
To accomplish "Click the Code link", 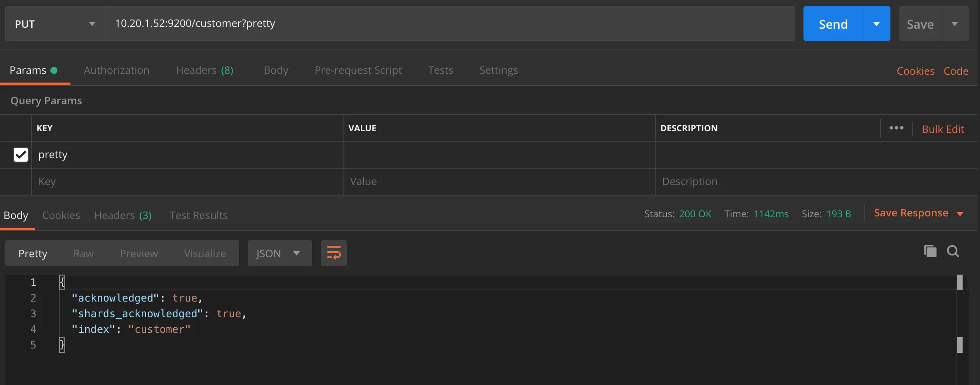I will coord(956,71).
